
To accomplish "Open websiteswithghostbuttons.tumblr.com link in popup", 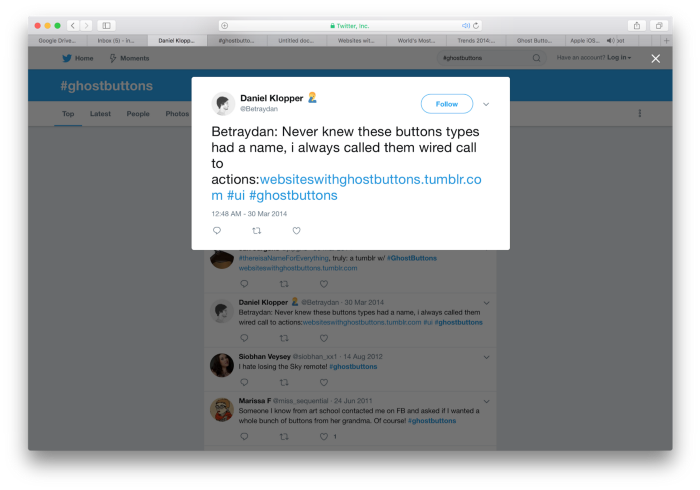I will click(x=346, y=187).
